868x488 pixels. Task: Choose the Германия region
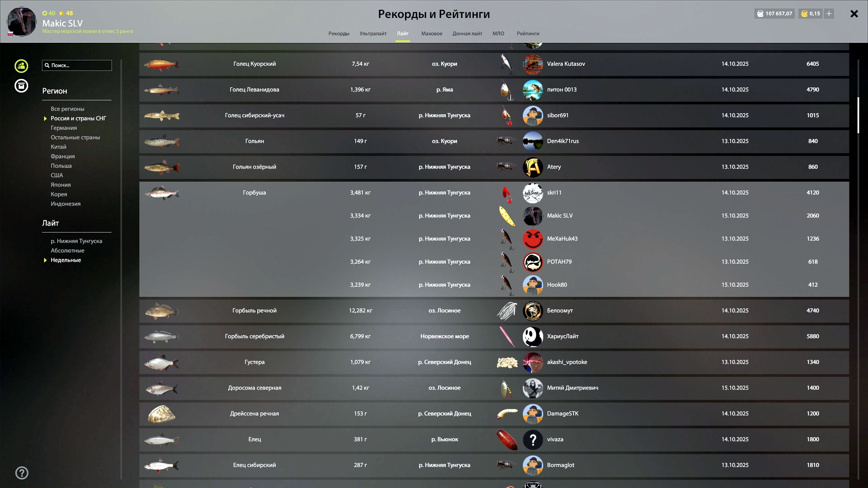pyautogui.click(x=64, y=128)
